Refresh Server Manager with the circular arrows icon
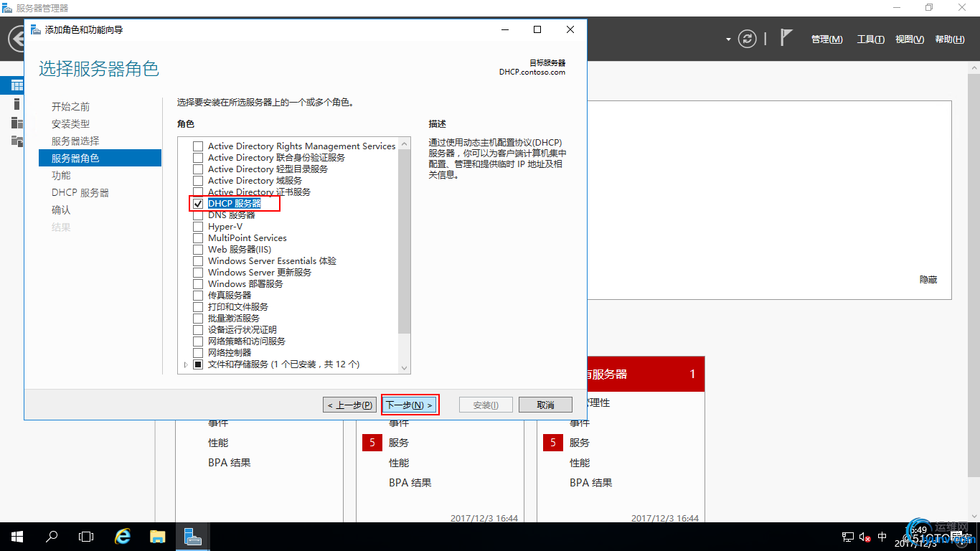The width and height of the screenshot is (980, 551). 748,39
